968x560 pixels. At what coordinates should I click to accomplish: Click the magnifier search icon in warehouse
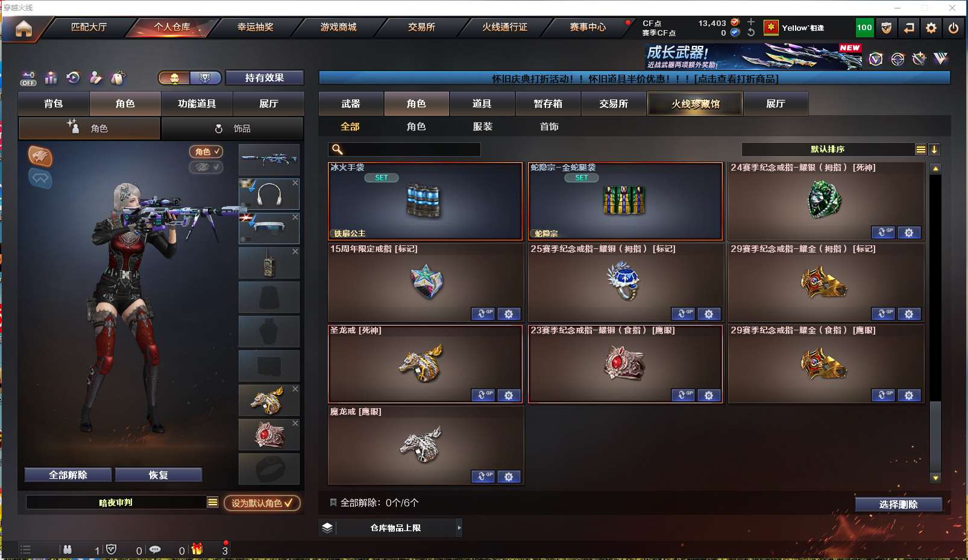[x=338, y=149]
